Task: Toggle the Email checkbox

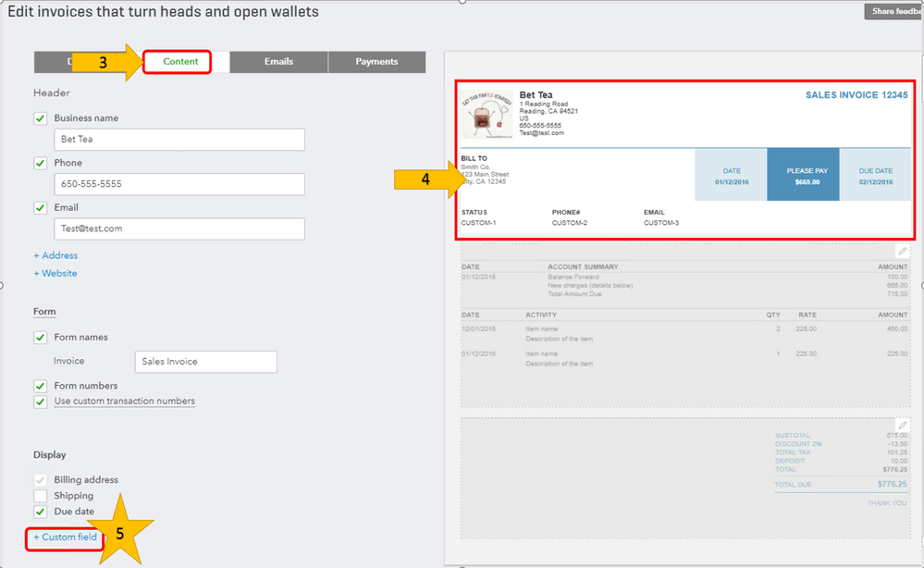Action: pos(40,208)
